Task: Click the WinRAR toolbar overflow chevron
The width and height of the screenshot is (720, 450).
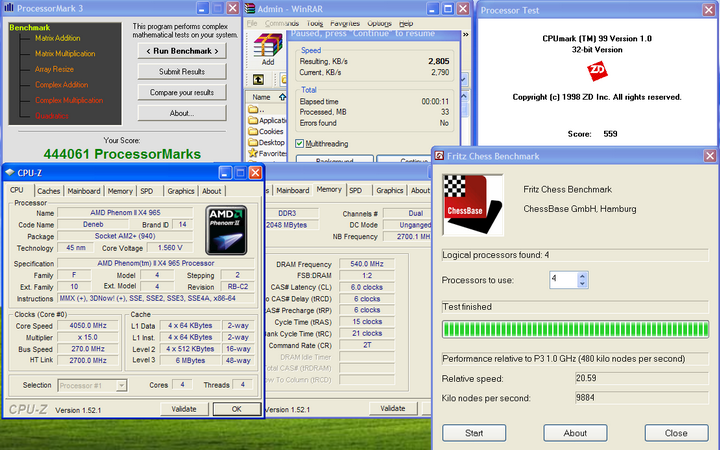Action: tap(466, 34)
